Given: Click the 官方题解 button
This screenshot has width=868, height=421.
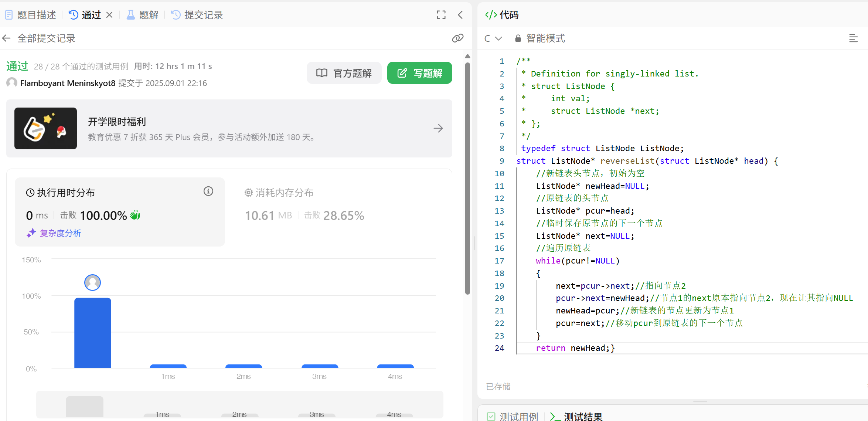Looking at the screenshot, I should point(344,73).
